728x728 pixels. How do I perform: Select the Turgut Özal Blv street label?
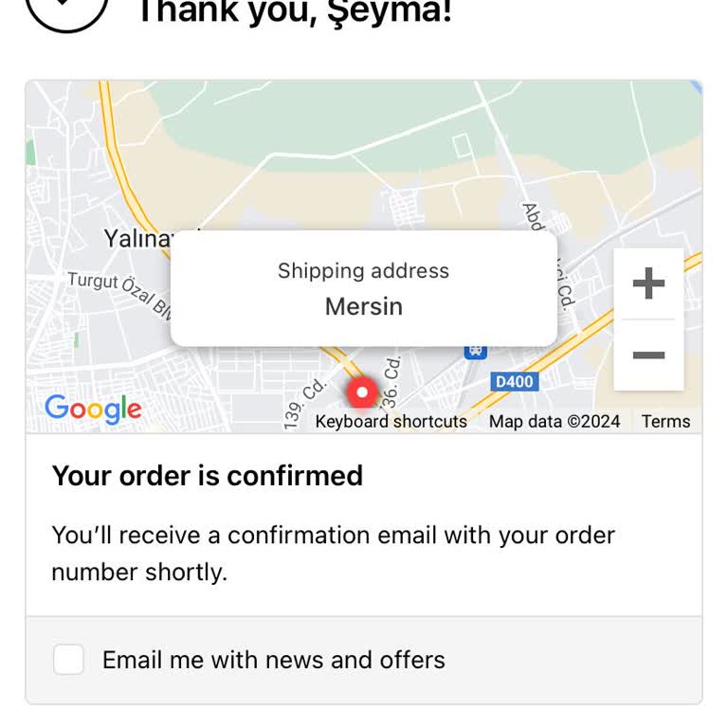pyautogui.click(x=112, y=288)
